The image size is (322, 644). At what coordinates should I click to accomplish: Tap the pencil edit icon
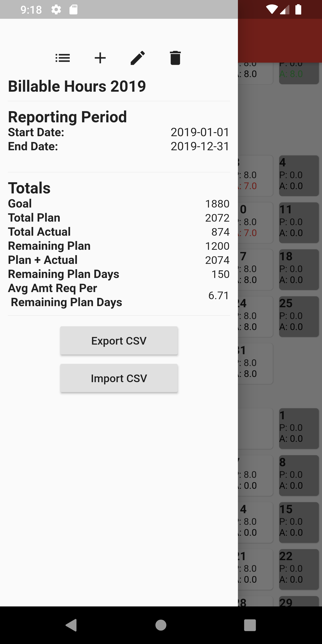coord(138,58)
